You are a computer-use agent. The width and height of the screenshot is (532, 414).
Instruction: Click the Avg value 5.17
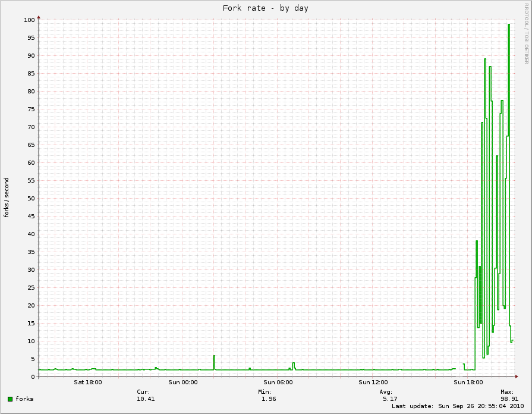point(390,399)
